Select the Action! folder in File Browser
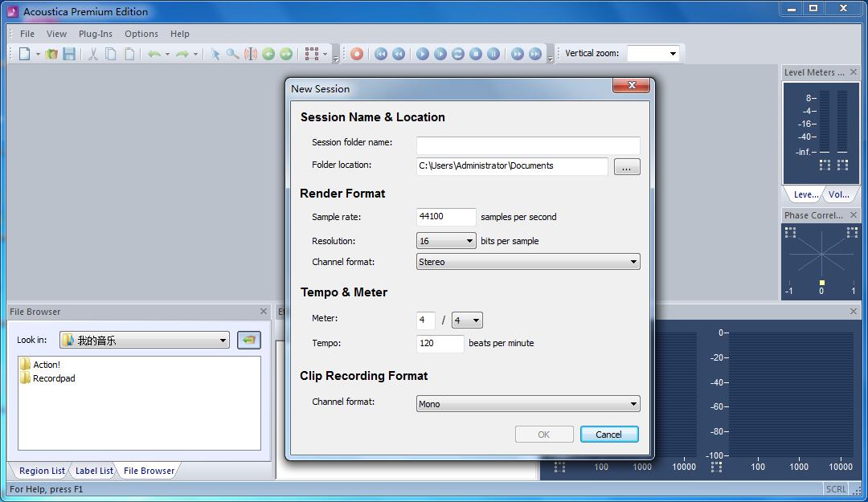The height and width of the screenshot is (502, 868). tap(40, 364)
